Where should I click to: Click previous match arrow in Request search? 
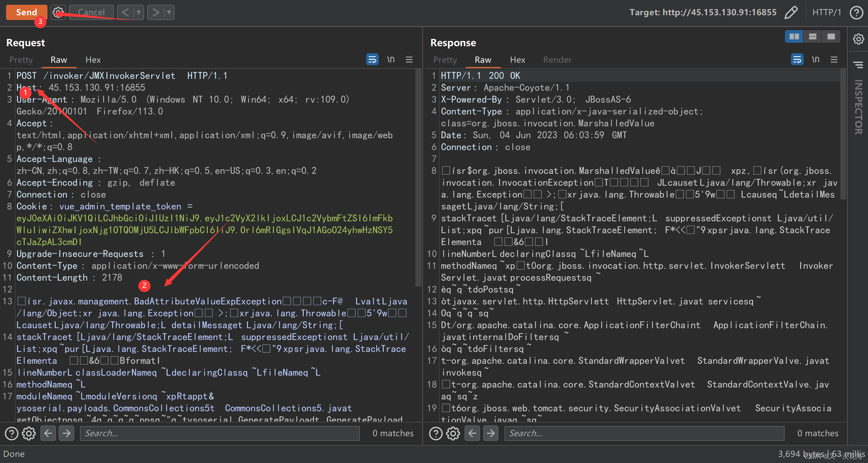(48, 433)
